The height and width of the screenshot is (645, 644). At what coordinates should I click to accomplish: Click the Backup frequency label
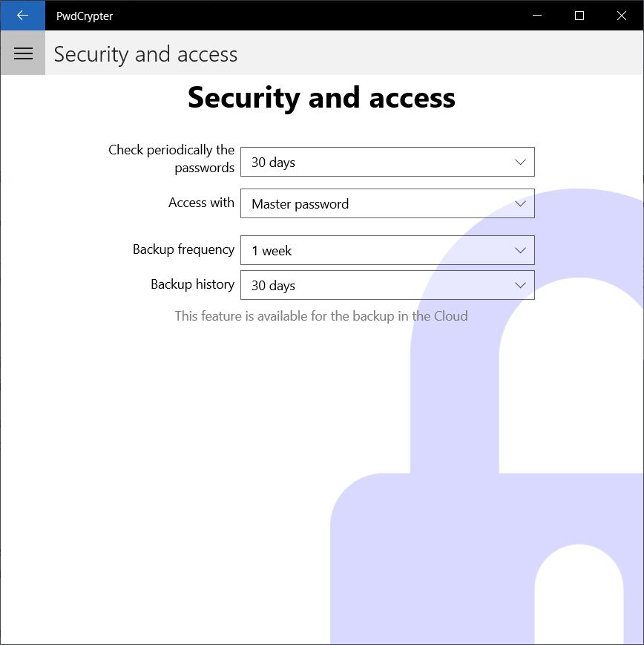(183, 249)
